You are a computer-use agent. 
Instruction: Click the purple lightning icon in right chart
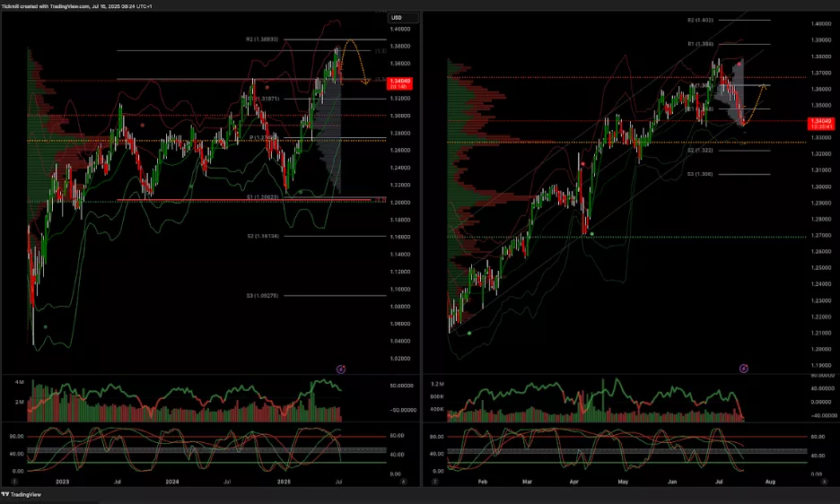point(743,369)
